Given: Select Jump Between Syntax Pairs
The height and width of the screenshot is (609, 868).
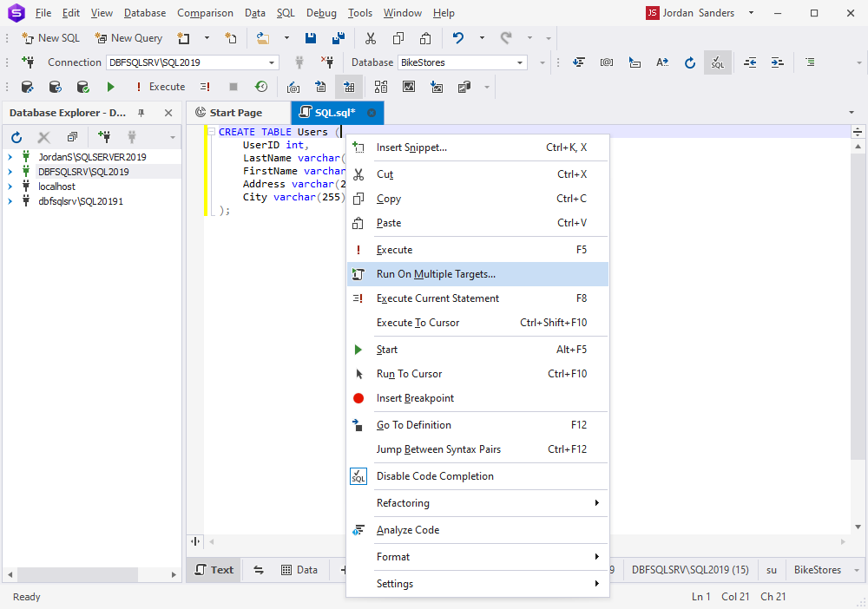Looking at the screenshot, I should tap(477, 449).
